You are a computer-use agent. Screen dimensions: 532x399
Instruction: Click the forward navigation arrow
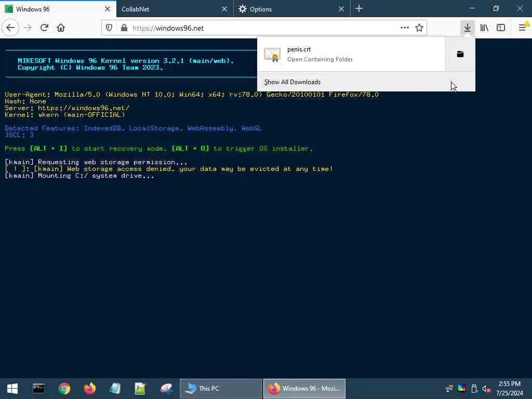pyautogui.click(x=28, y=28)
